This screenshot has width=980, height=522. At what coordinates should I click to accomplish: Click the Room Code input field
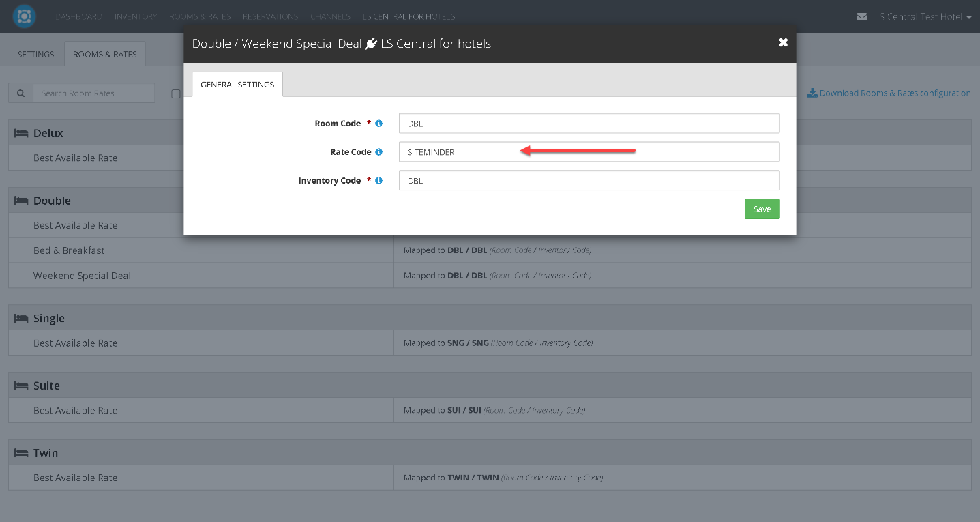click(589, 124)
